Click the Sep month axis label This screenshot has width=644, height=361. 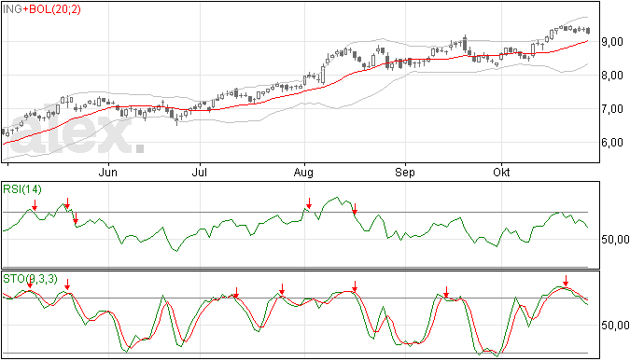tap(405, 173)
